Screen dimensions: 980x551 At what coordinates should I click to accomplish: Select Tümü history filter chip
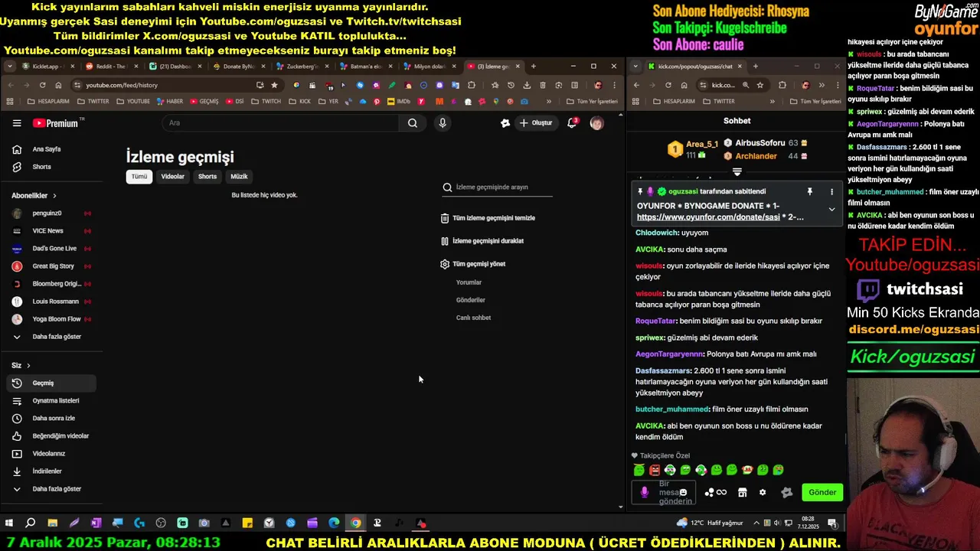pyautogui.click(x=139, y=177)
